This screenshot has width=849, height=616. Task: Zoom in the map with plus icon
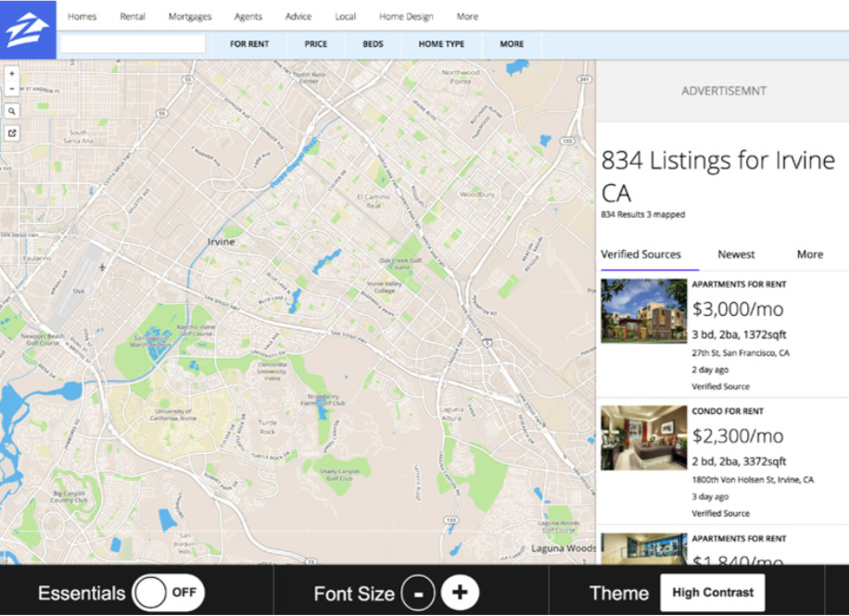(12, 73)
